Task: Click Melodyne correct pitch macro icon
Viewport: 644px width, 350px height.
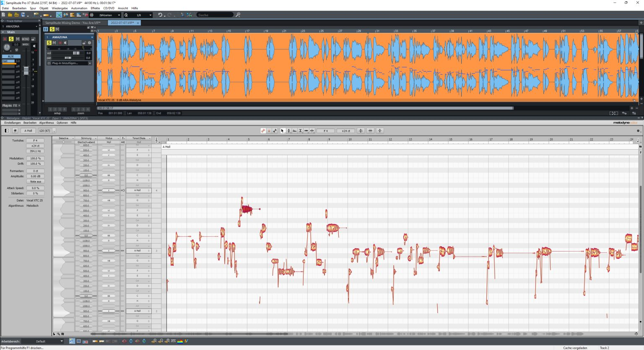Action: coord(360,131)
